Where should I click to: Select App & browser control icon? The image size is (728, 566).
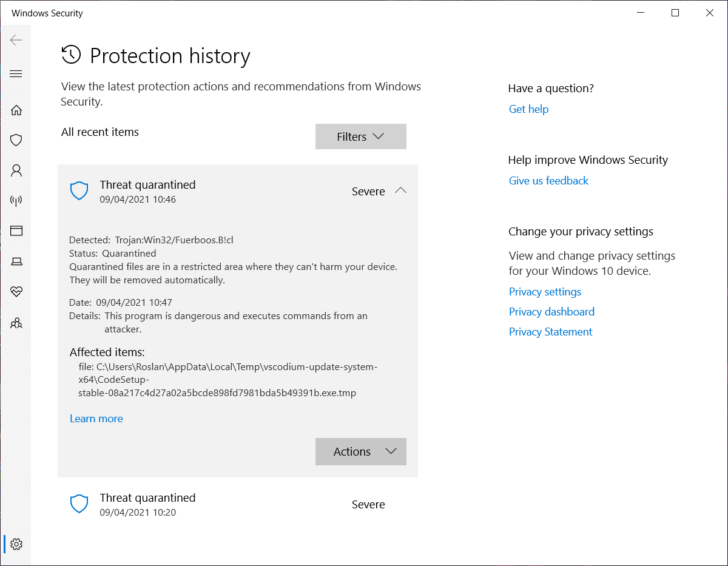click(16, 231)
